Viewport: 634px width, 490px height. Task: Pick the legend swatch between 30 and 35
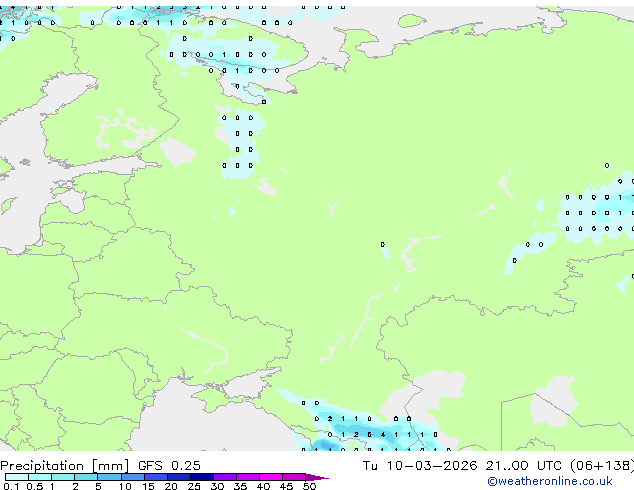point(225,477)
